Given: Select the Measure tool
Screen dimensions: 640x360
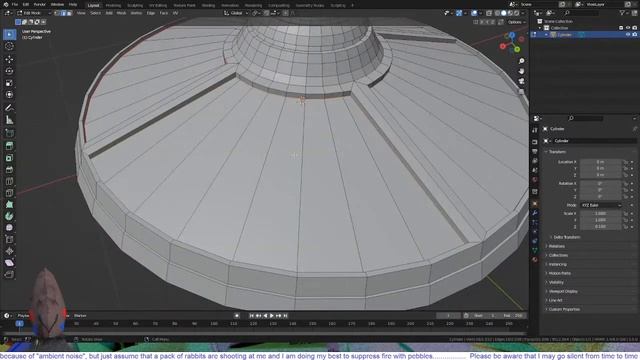Looking at the screenshot, I should (x=9, y=120).
